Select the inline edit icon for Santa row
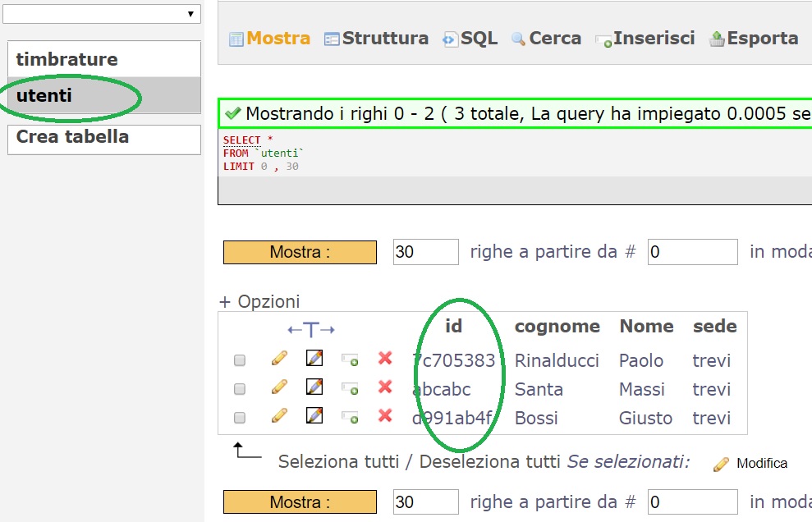The image size is (812, 522). (314, 387)
